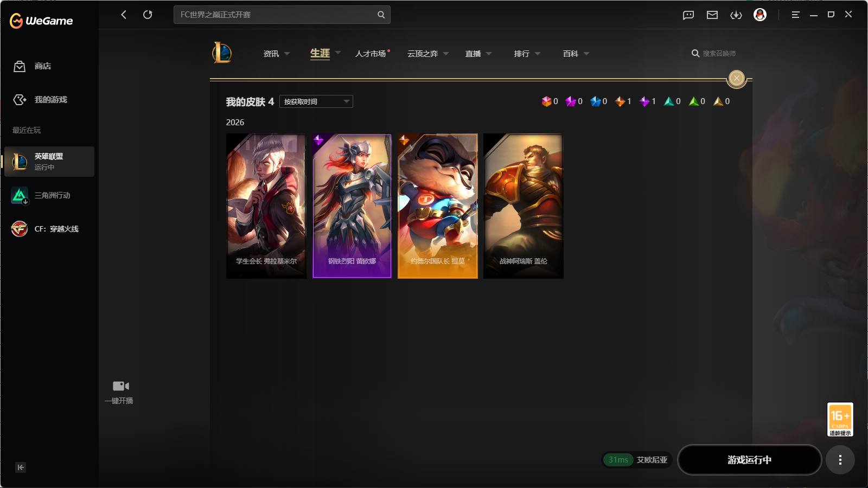Expand the 生涯 dropdown arrow

(338, 53)
